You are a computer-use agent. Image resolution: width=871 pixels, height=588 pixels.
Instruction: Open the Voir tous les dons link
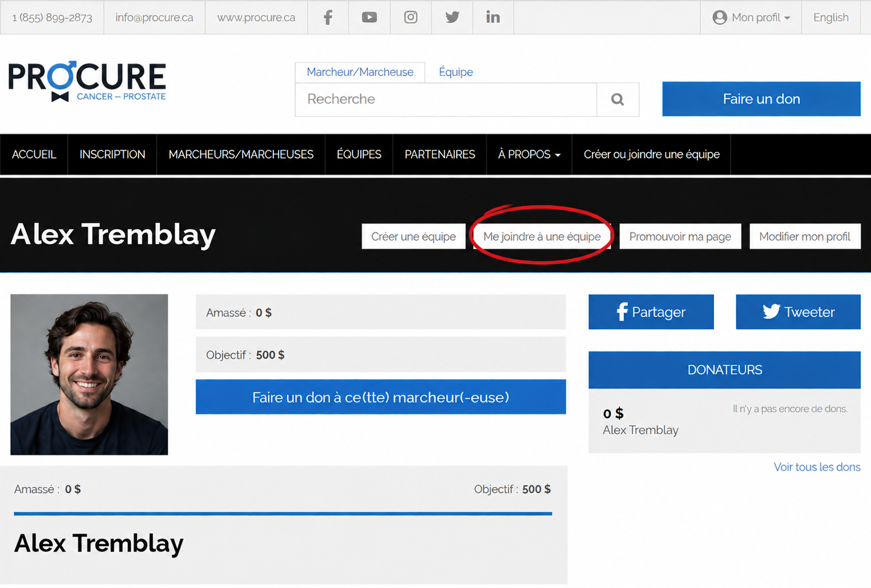click(x=817, y=467)
